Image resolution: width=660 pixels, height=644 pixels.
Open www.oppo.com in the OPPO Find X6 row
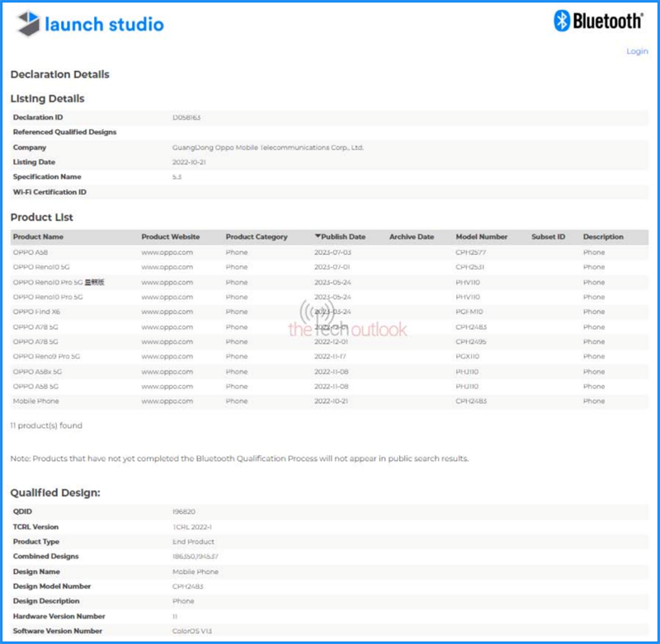pos(167,312)
